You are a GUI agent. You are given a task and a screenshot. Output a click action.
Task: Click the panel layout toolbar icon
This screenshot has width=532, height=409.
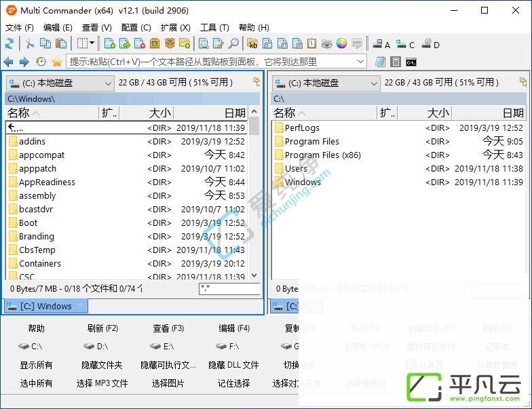(x=82, y=43)
